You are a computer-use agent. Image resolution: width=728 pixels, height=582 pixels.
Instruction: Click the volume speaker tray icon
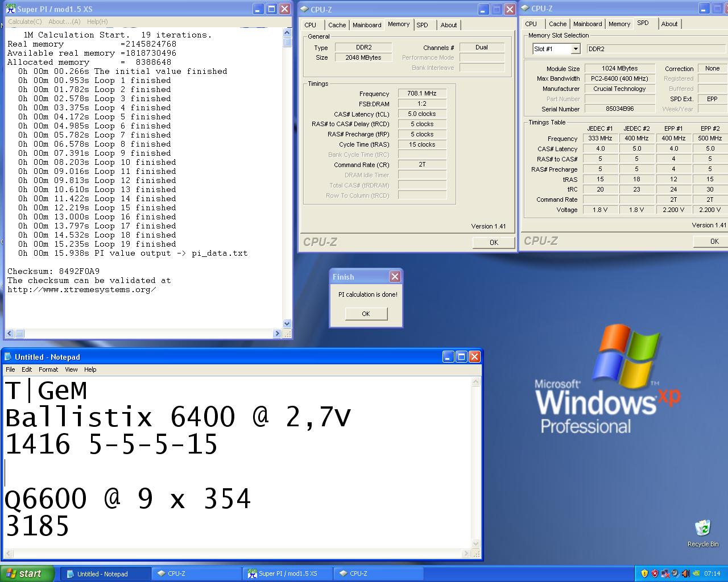[685, 574]
